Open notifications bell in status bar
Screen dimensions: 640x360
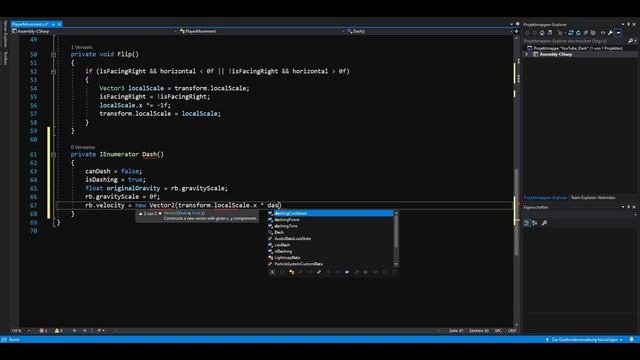(631, 340)
